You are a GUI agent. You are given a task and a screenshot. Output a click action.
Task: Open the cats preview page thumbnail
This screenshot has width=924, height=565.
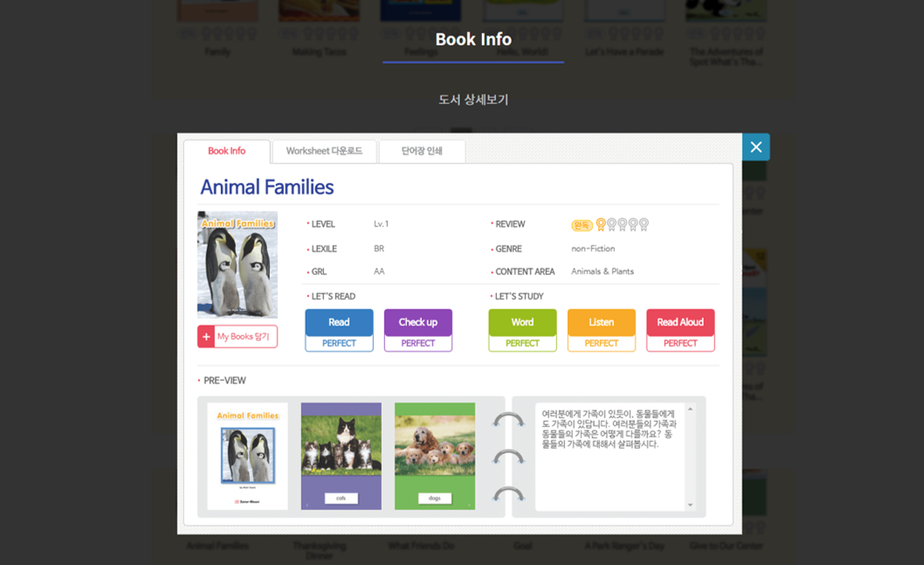pyautogui.click(x=341, y=456)
